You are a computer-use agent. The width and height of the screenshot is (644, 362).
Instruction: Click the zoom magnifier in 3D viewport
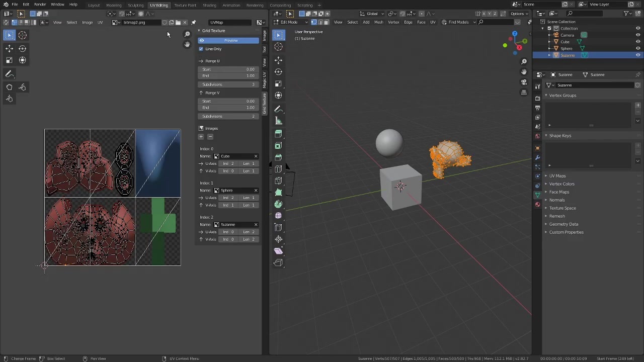pos(524,61)
